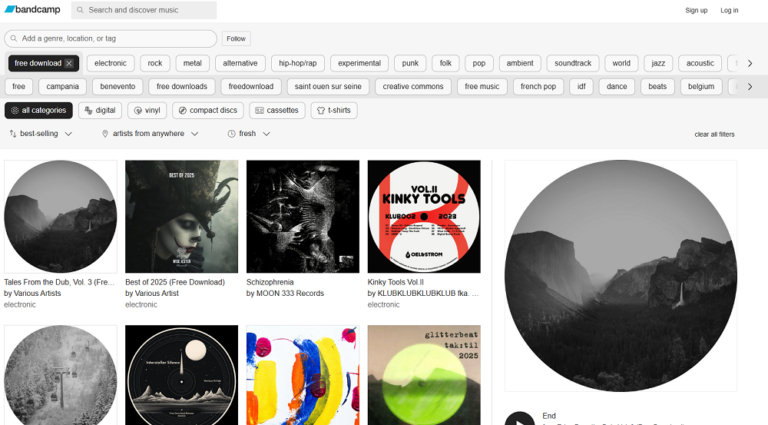
Task: Select the electronic genre tag
Action: pos(110,63)
